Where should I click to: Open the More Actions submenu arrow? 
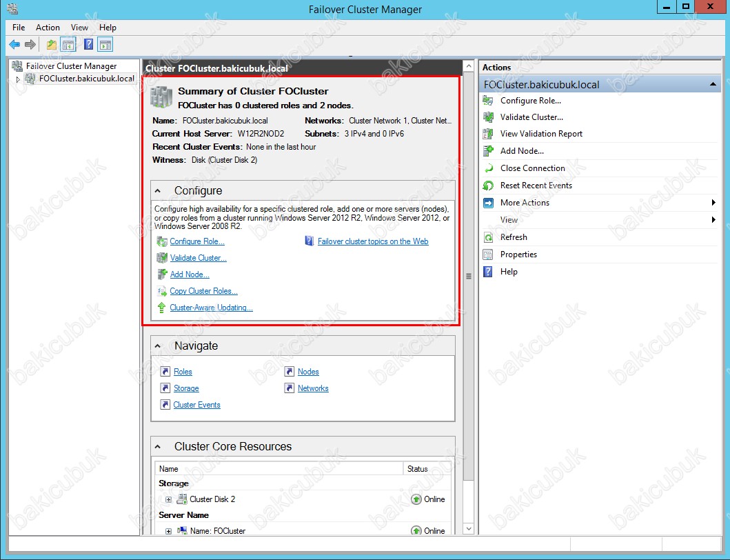(x=713, y=203)
